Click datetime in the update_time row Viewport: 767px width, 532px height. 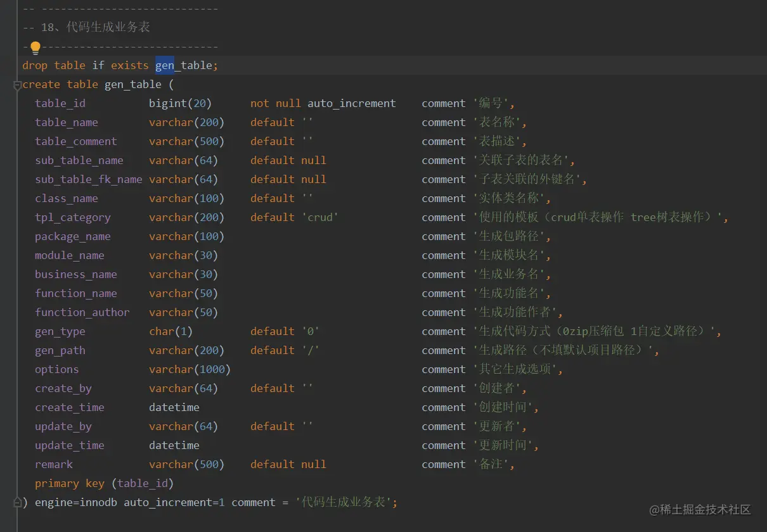pyautogui.click(x=174, y=445)
